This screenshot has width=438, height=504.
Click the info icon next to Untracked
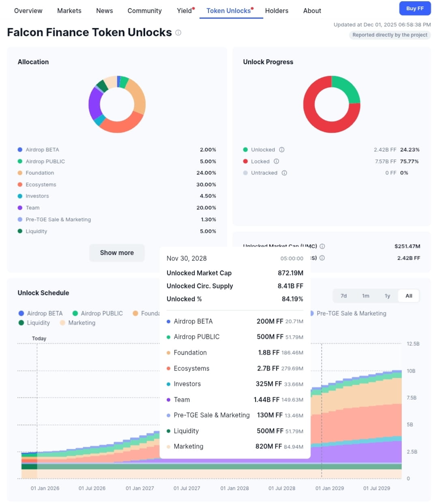point(284,173)
